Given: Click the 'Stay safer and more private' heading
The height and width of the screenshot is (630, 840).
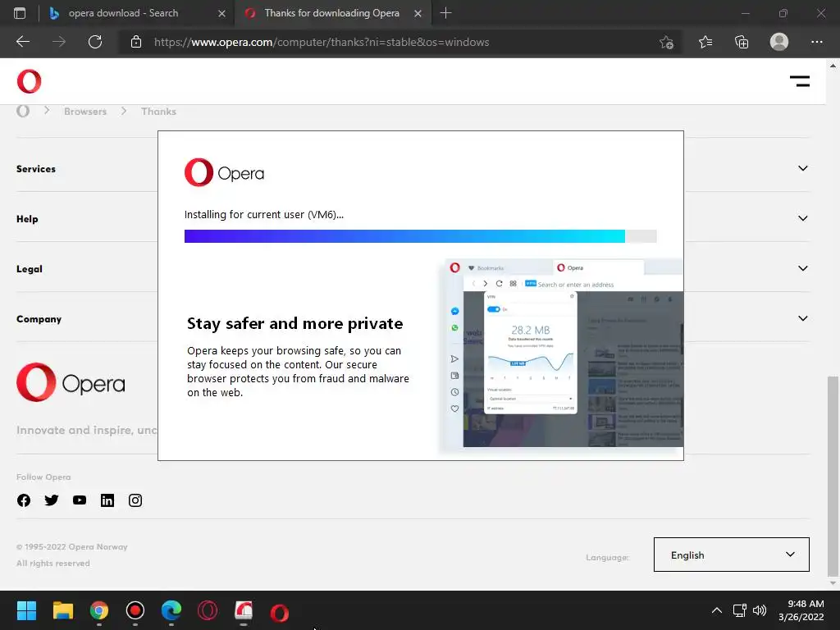Looking at the screenshot, I should pos(294,323).
